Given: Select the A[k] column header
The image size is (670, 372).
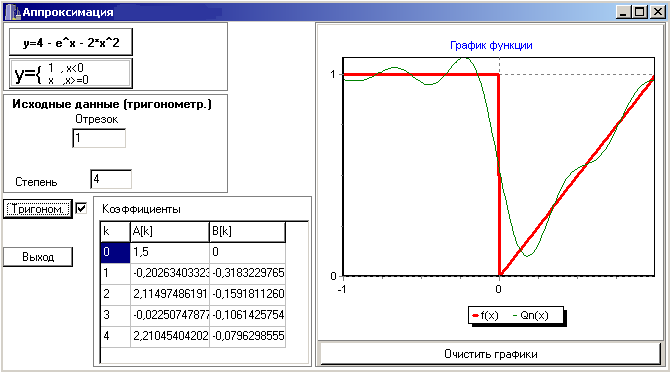Looking at the screenshot, I should [170, 231].
